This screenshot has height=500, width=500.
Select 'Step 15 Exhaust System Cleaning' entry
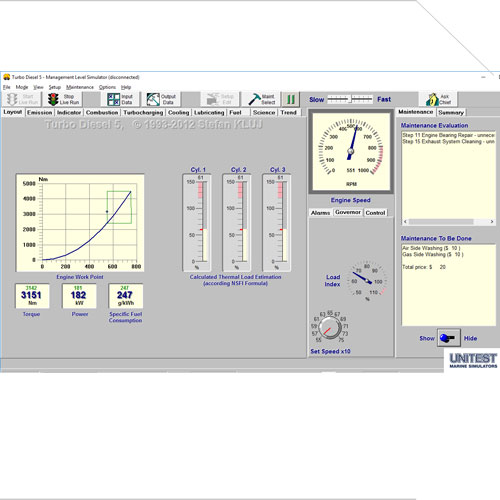click(448, 142)
